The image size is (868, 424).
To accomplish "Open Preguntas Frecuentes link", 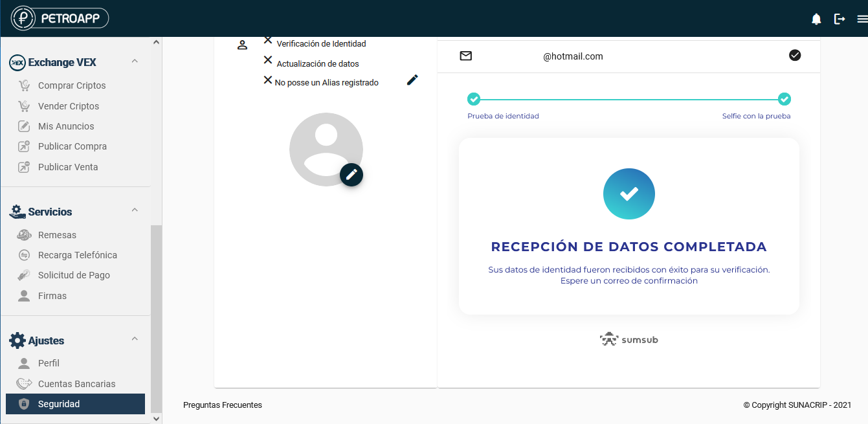I will coord(223,405).
